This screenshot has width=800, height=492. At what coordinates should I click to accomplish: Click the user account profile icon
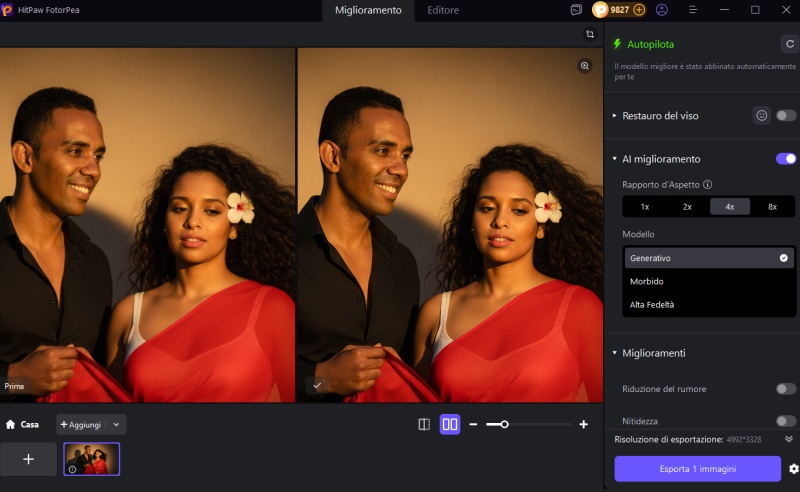click(662, 10)
